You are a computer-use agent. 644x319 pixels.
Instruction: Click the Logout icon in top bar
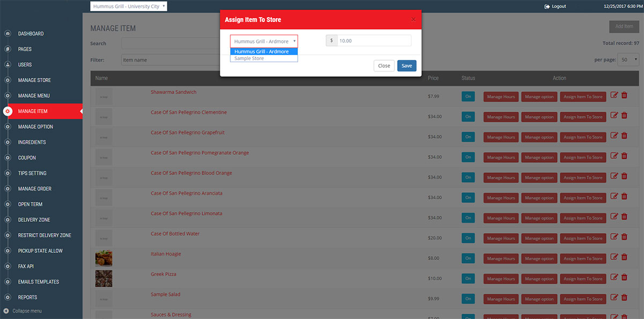[547, 6]
